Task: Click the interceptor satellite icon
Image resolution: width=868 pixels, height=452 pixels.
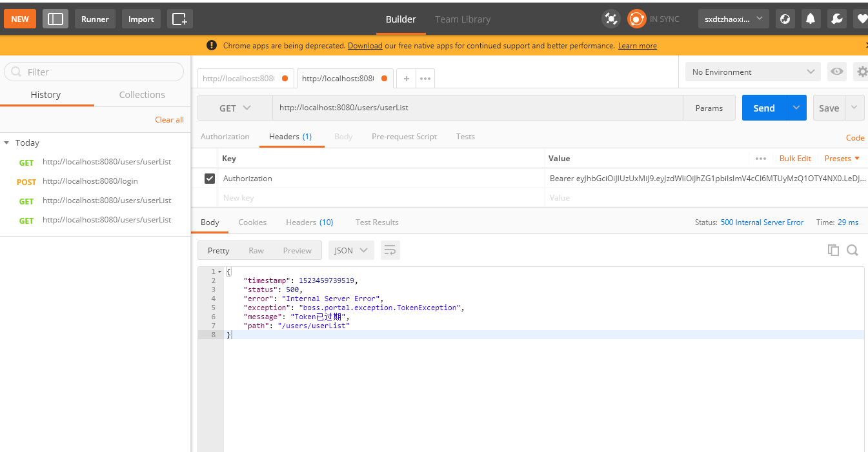Action: (611, 19)
